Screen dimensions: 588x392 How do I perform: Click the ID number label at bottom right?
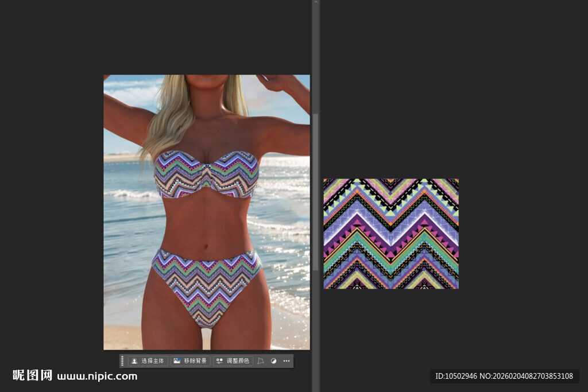[504, 377]
